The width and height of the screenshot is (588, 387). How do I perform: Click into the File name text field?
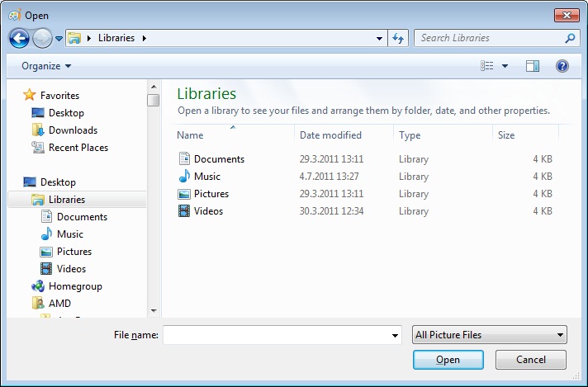coord(275,335)
